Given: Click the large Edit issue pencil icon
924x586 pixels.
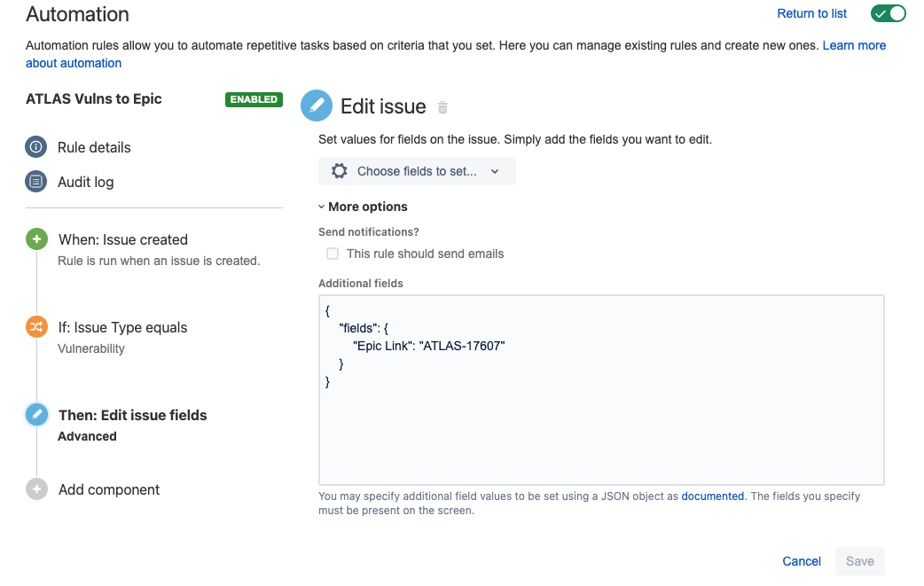Looking at the screenshot, I should [317, 105].
